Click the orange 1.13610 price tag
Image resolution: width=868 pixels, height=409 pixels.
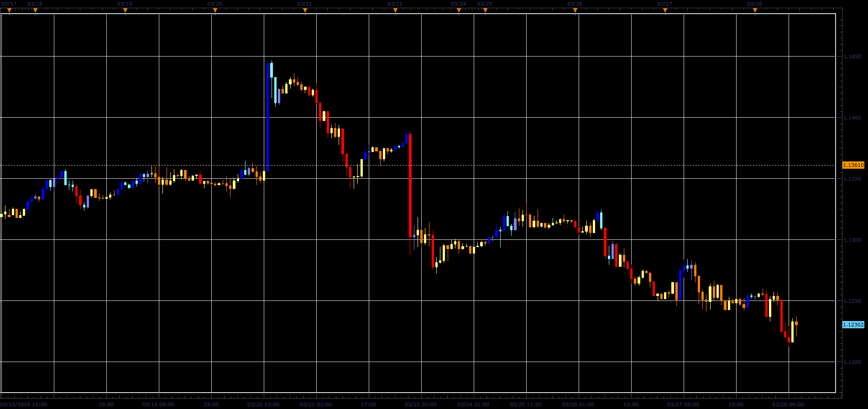(853, 165)
